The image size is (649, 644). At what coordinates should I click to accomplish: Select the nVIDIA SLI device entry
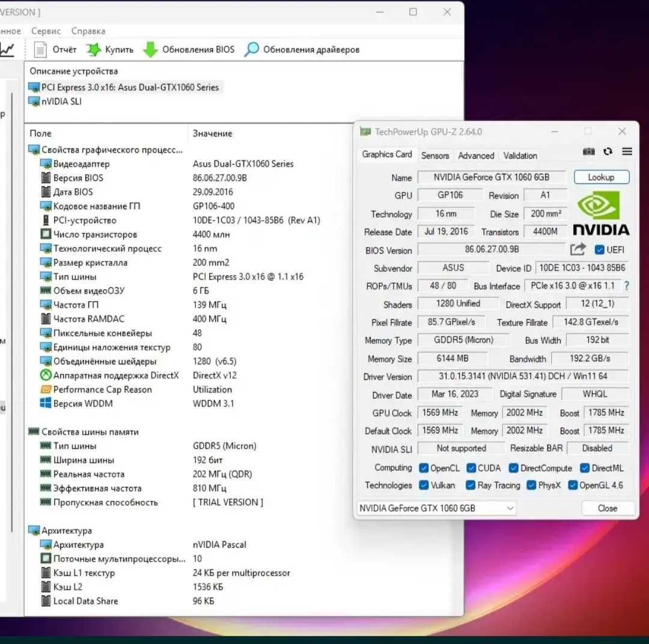click(55, 102)
